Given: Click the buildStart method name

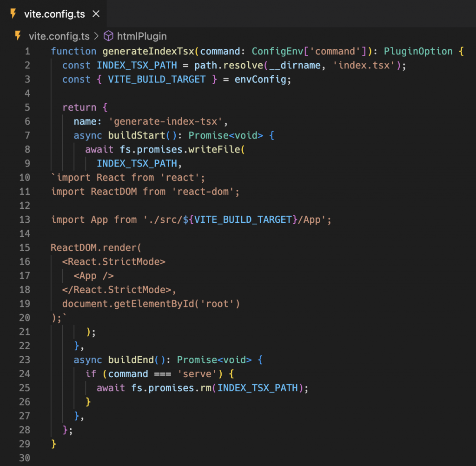Looking at the screenshot, I should pos(137,135).
